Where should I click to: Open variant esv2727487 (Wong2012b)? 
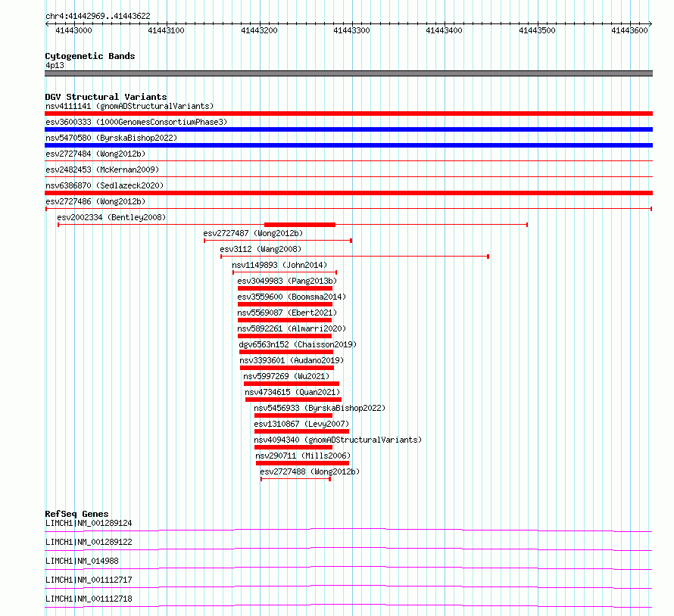click(253, 233)
